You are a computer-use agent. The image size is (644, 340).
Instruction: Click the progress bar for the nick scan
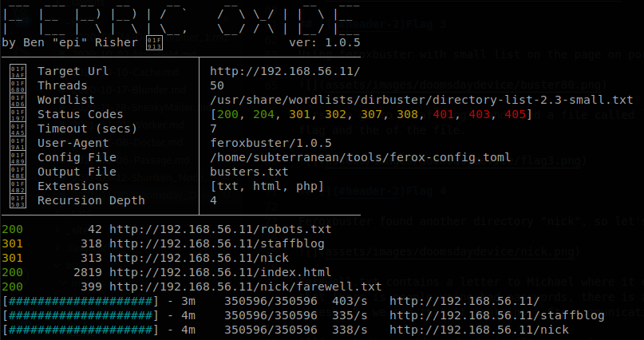pos(81,330)
